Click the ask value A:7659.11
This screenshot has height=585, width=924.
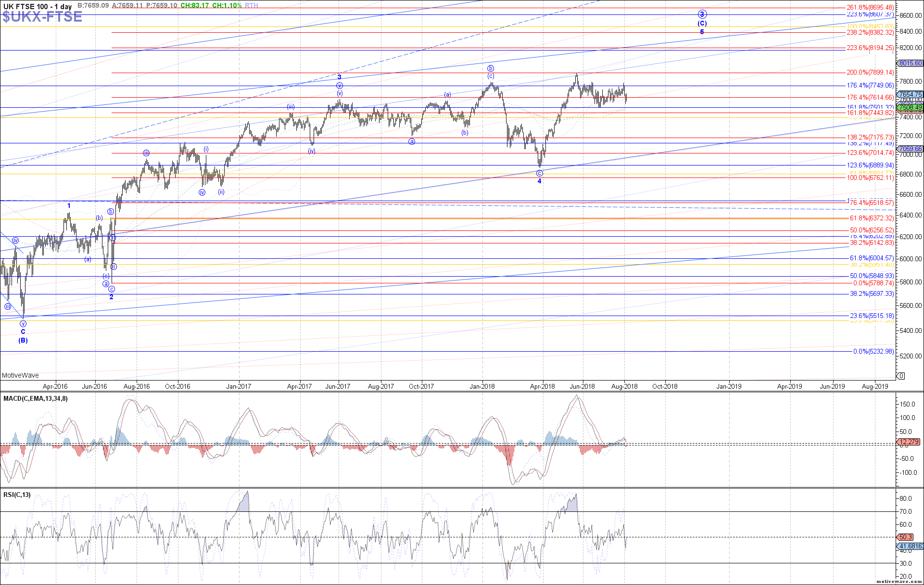(127, 6)
